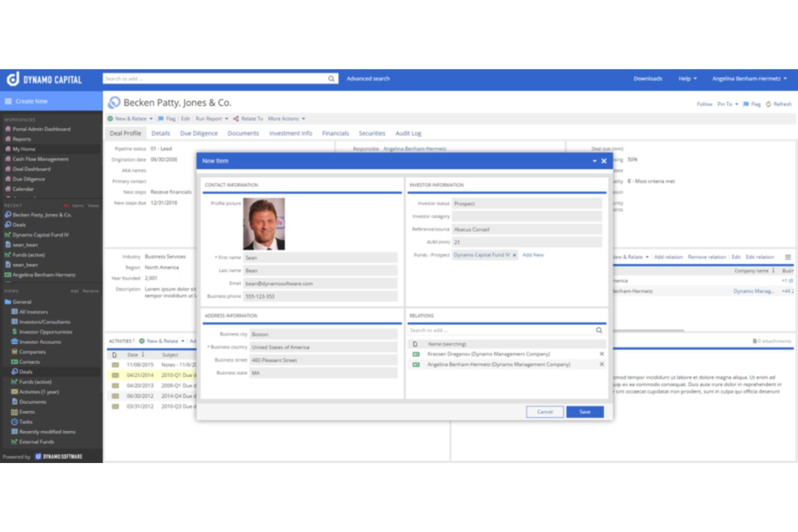798x532 pixels.
Task: Switch to the Audit Log tab
Action: pos(408,133)
